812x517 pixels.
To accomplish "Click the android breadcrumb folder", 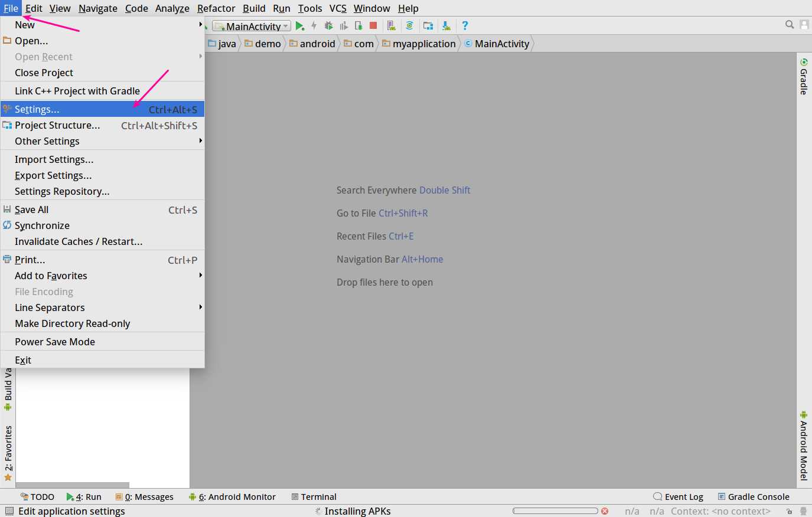I will (x=312, y=44).
